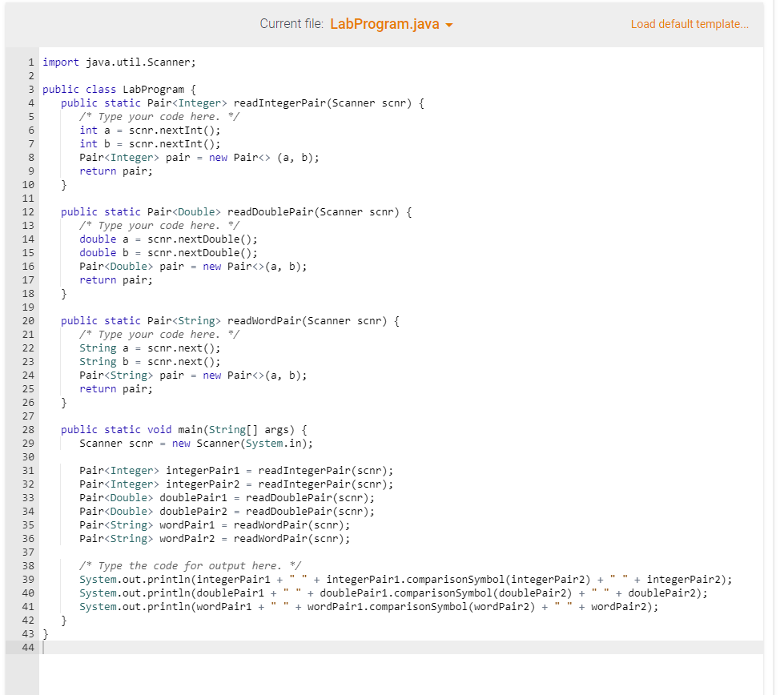Viewport: 784px width, 695px height.
Task: Click the doublePair2 declaration line
Action: click(x=227, y=512)
